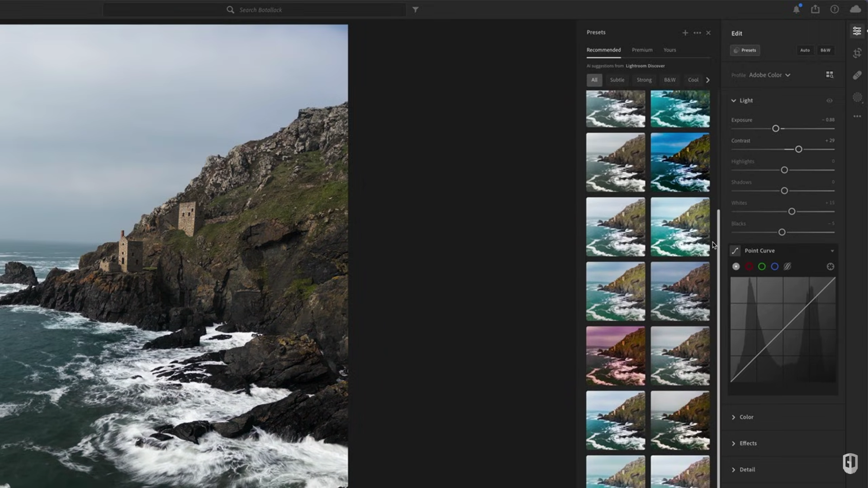The image size is (868, 488).
Task: Filter presets by Subtle
Action: 617,80
